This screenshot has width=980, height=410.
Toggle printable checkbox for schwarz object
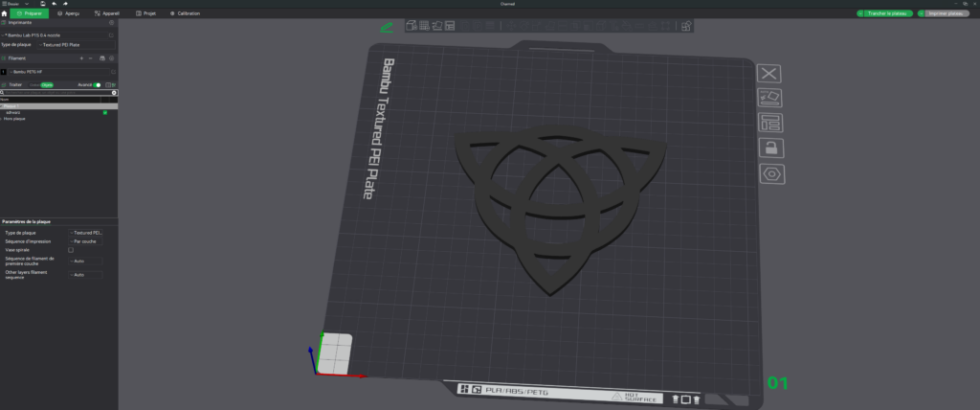[x=105, y=113]
